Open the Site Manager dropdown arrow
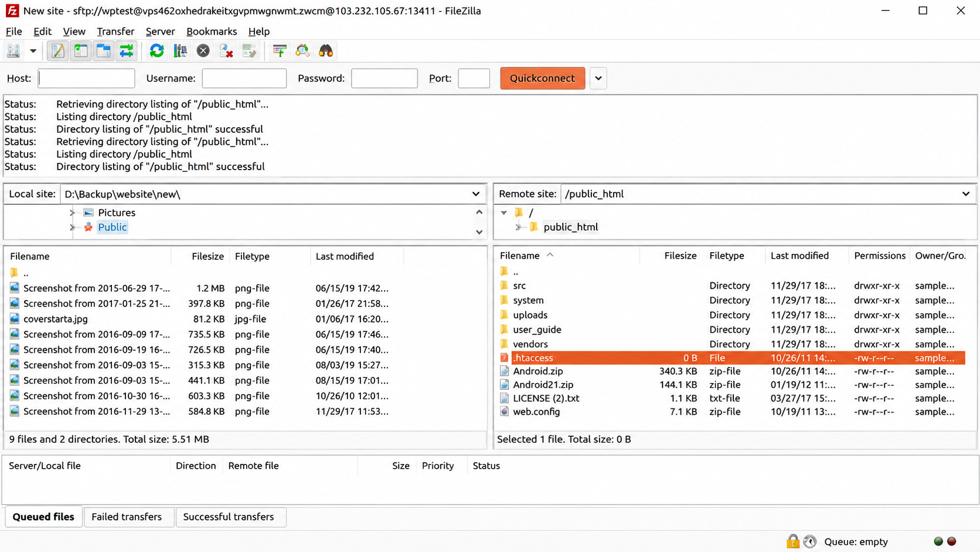 [x=33, y=51]
